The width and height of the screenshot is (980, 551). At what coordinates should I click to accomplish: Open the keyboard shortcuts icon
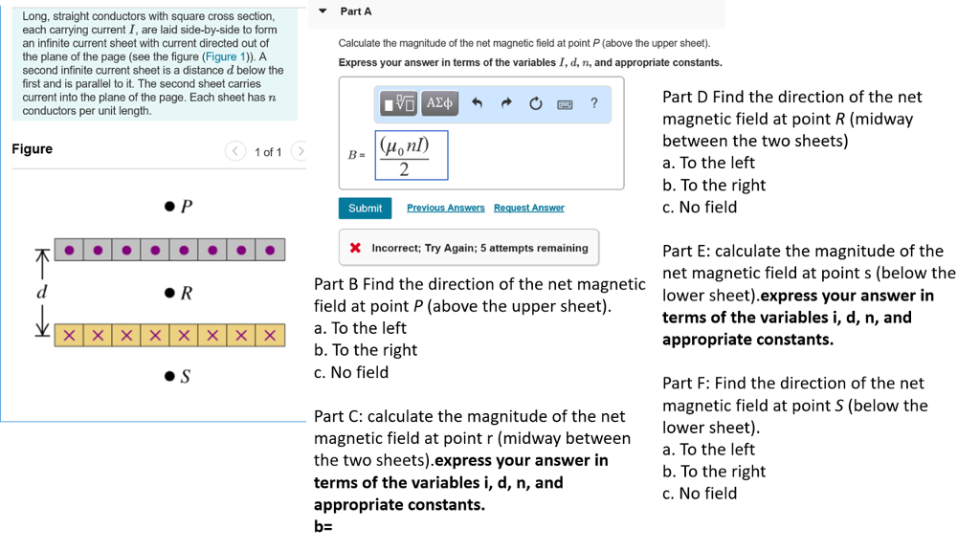pyautogui.click(x=565, y=103)
